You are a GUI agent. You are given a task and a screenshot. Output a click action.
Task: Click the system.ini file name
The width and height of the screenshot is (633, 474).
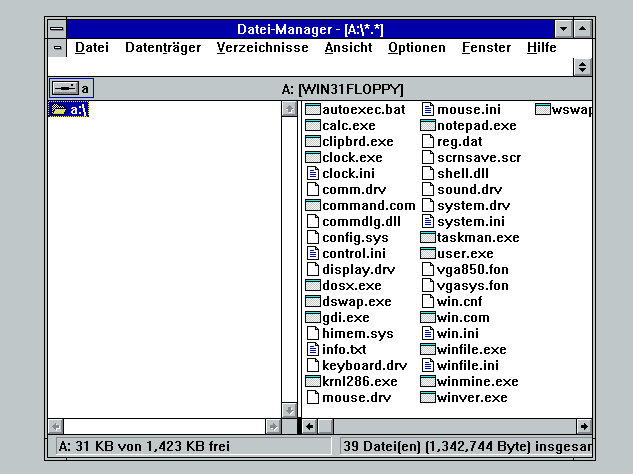[471, 222]
